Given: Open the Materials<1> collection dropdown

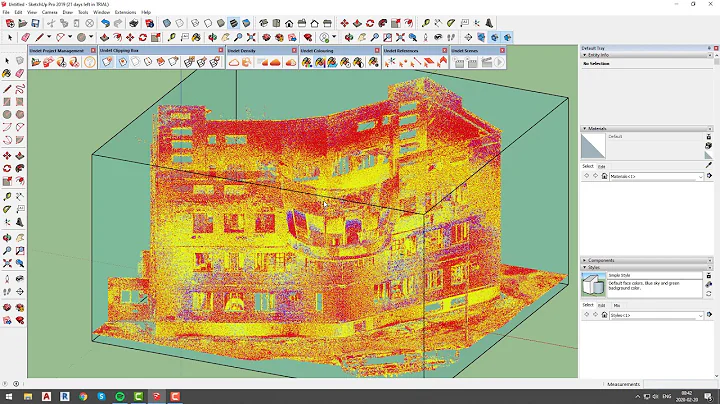Looking at the screenshot, I should pyautogui.click(x=657, y=176).
